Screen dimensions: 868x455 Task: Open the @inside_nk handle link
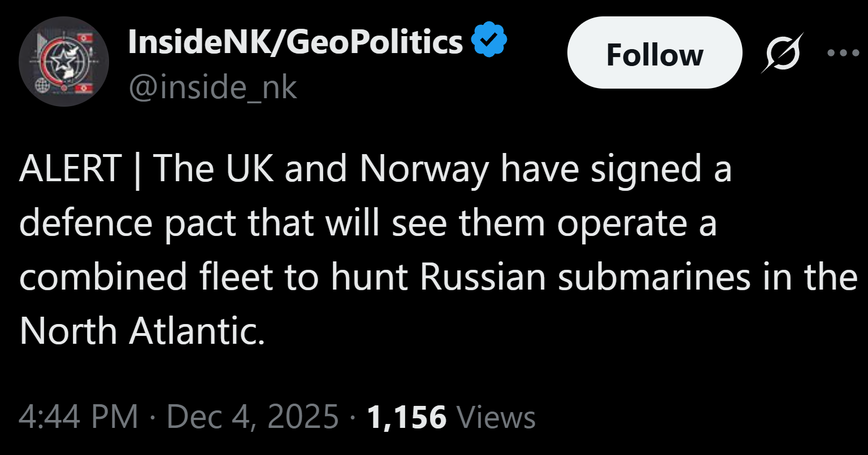212,88
